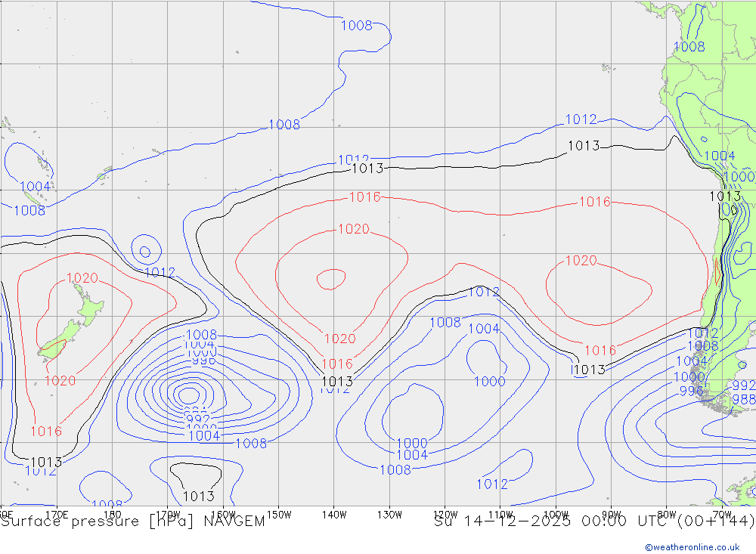Click the 1012 label on the southern Chile coast
This screenshot has width=756, height=554.
[703, 333]
